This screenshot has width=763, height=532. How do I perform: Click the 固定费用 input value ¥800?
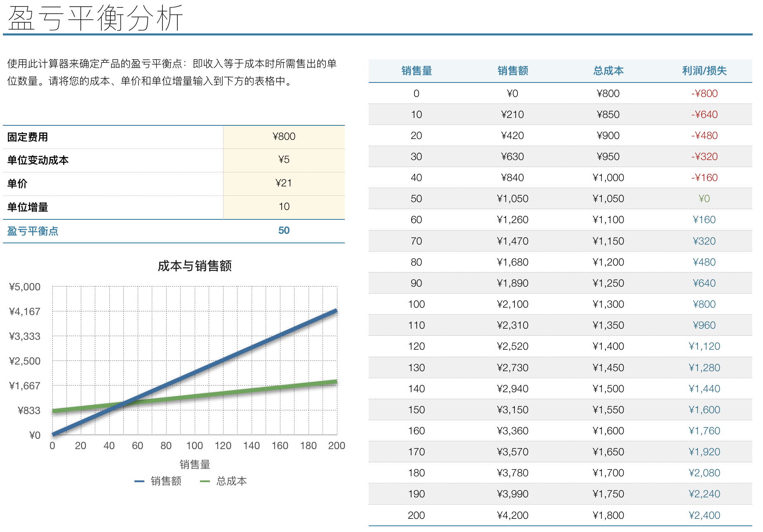click(x=284, y=137)
